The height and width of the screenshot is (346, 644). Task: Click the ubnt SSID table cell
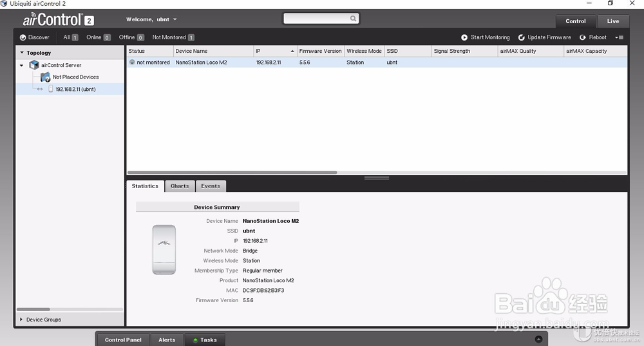[392, 62]
